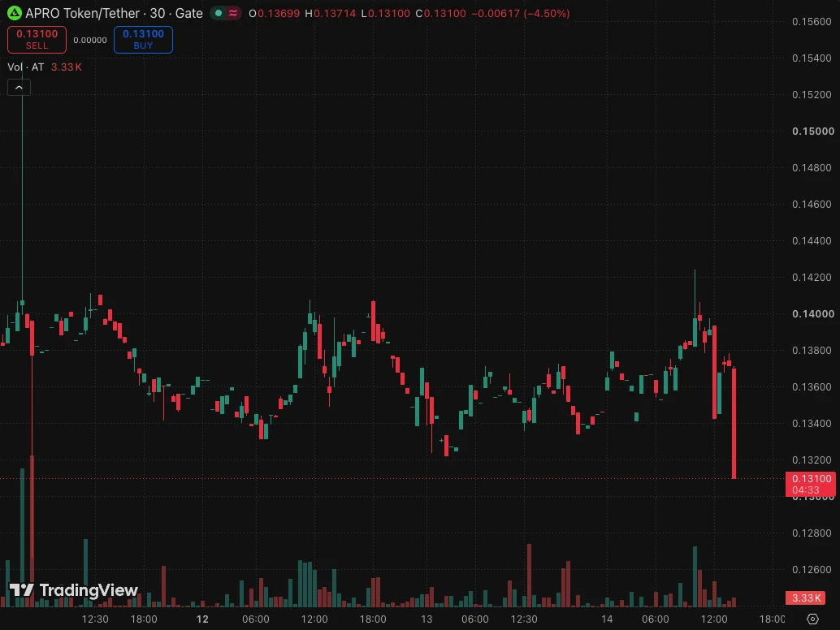The width and height of the screenshot is (840, 630).
Task: Click the 0.14000 price axis label
Action: 812,313
